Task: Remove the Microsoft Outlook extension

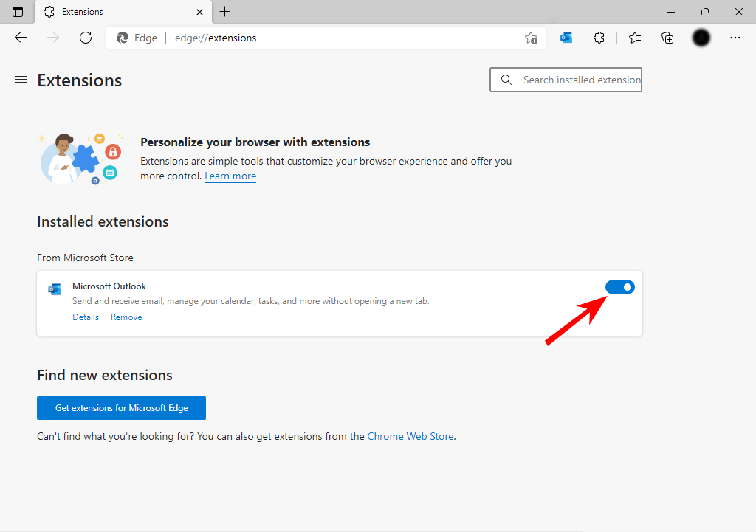Action: pyautogui.click(x=126, y=317)
